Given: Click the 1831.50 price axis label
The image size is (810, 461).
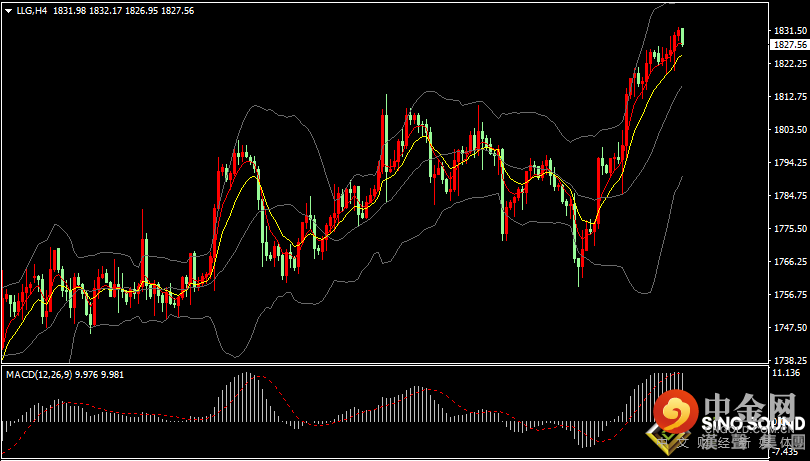Looking at the screenshot, I should pos(788,31).
